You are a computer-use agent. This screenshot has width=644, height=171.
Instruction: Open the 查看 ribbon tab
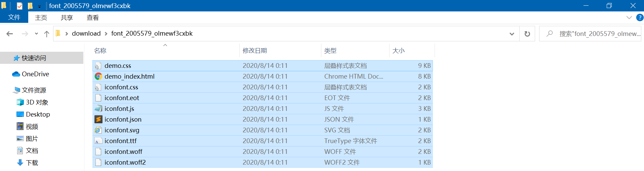[93, 17]
